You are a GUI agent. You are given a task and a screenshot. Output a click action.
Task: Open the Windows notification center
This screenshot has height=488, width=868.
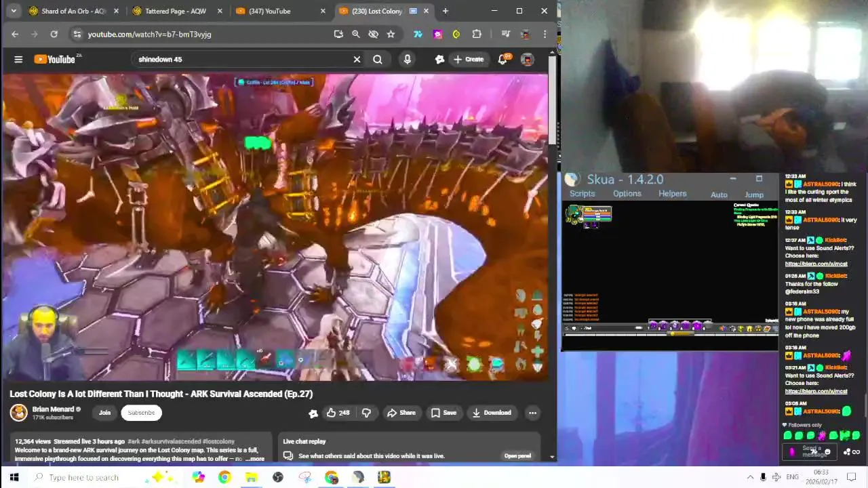coord(852,477)
